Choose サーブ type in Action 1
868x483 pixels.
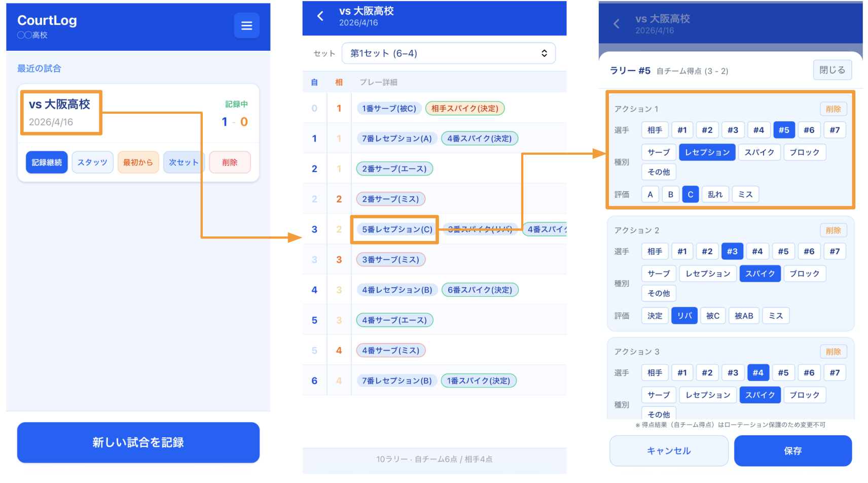click(658, 152)
